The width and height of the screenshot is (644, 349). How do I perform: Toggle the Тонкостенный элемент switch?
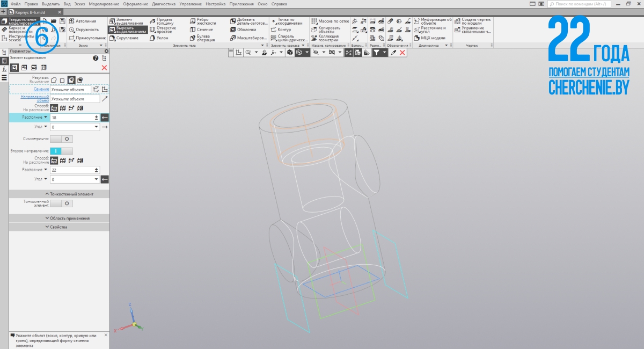pos(62,203)
